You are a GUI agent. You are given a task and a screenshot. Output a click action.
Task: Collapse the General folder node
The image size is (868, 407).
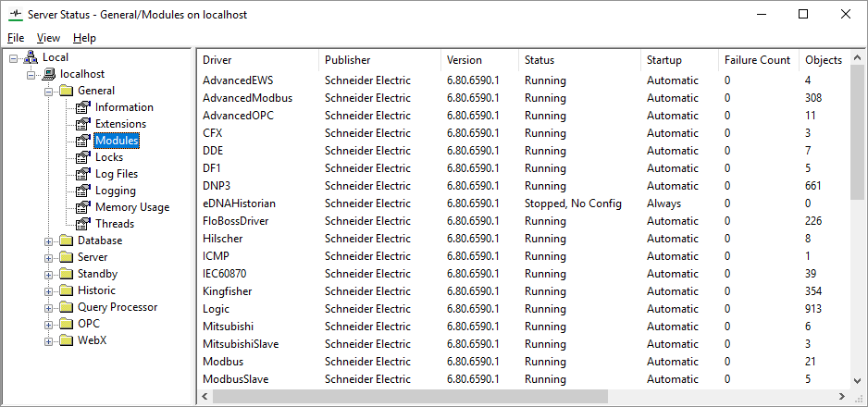click(x=49, y=92)
